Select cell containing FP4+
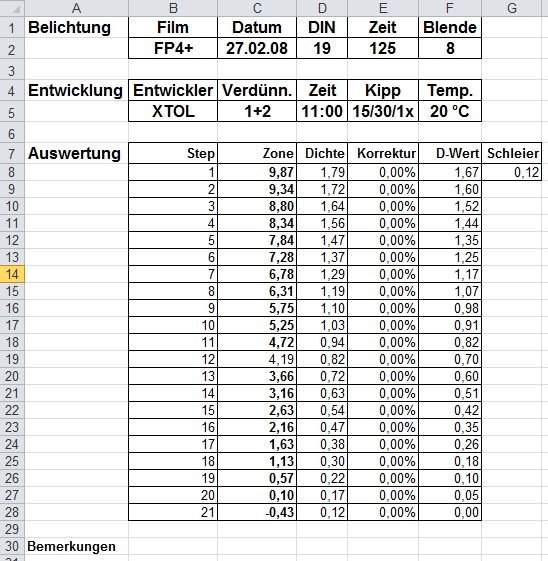Screen dimensions: 548x561 [173, 48]
